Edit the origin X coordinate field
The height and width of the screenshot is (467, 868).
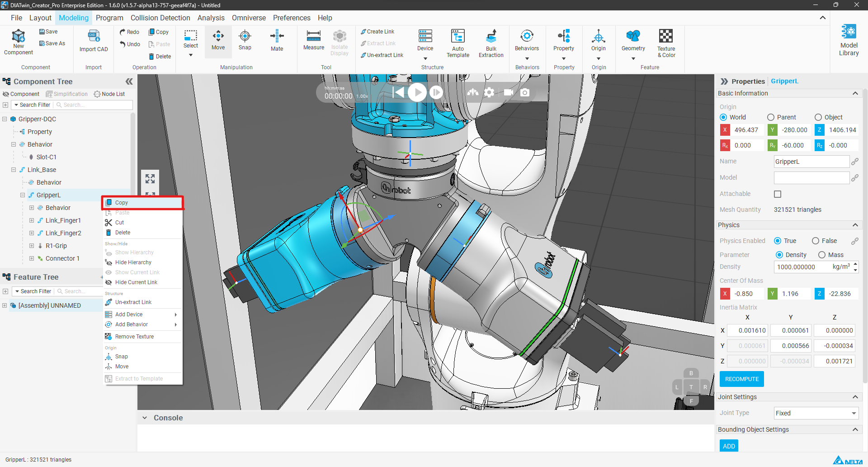click(746, 130)
